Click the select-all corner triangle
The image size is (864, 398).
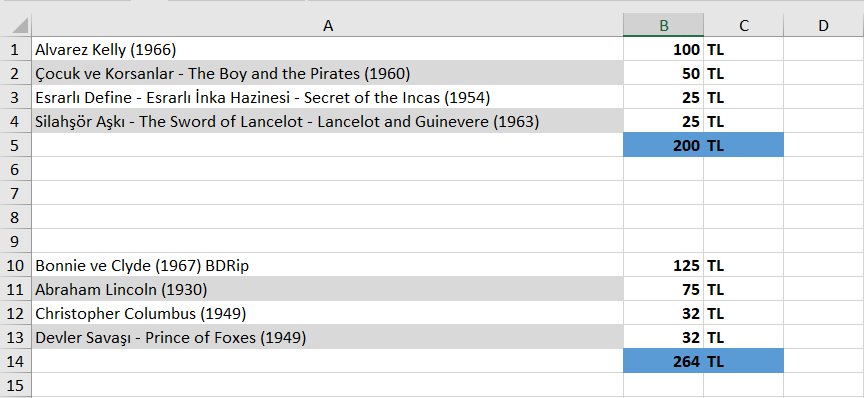pyautogui.click(x=20, y=25)
